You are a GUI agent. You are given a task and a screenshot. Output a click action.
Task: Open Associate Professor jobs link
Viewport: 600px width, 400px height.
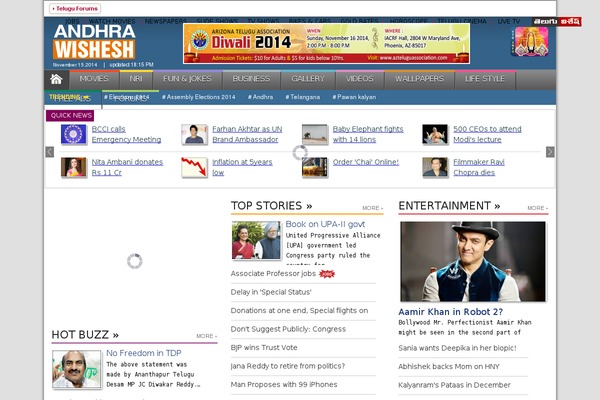273,274
